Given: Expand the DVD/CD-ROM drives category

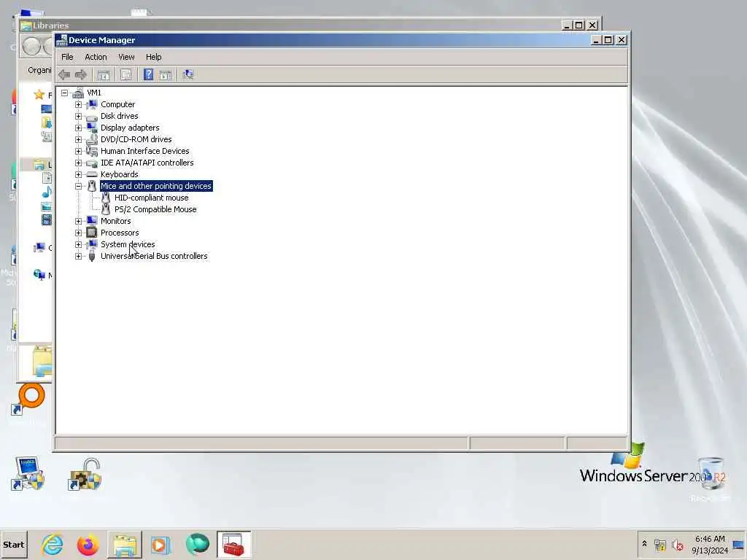Looking at the screenshot, I should pos(78,139).
